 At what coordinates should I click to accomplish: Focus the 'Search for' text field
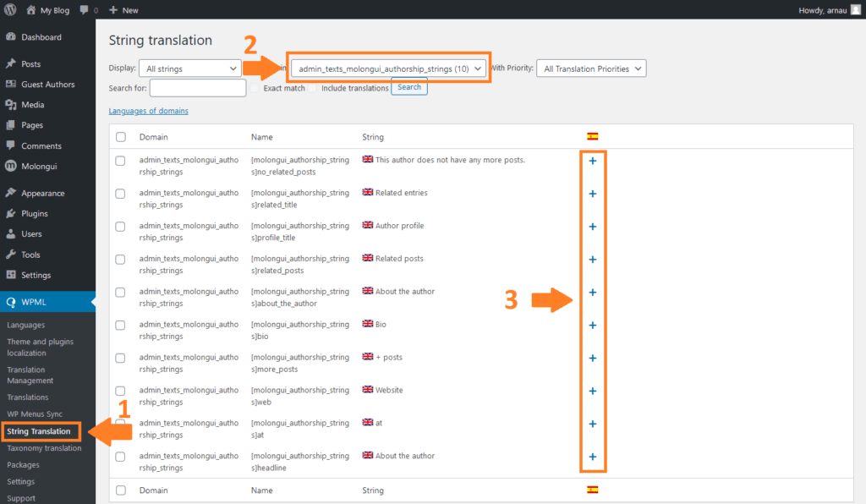coord(198,88)
